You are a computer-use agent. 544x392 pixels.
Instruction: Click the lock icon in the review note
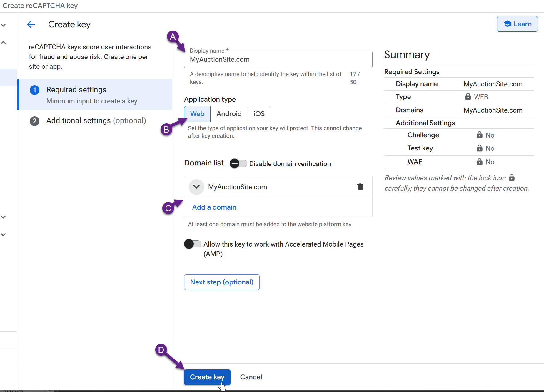pyautogui.click(x=512, y=177)
